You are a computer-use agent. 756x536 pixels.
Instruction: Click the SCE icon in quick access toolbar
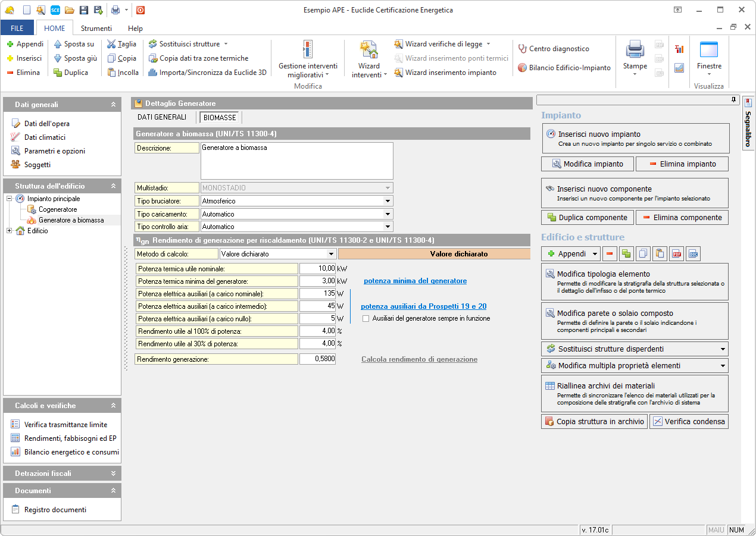click(55, 10)
